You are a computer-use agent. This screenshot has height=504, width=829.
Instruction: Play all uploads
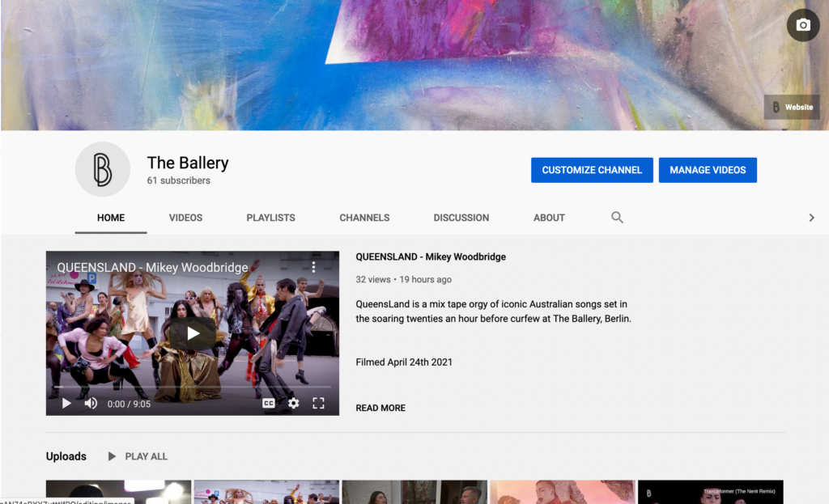138,456
